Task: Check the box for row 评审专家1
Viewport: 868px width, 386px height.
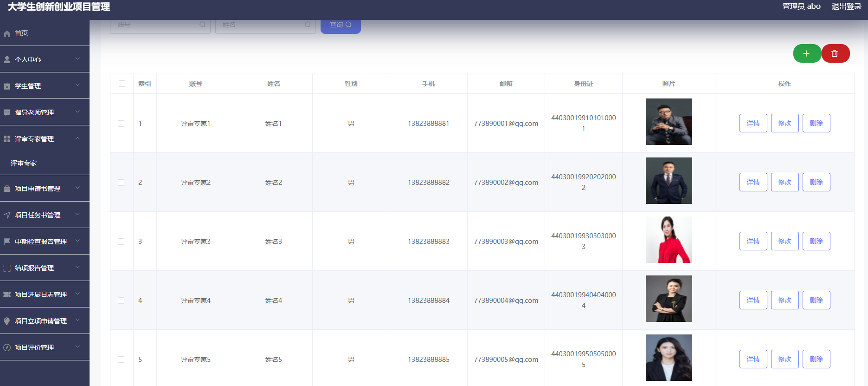Action: tap(121, 124)
